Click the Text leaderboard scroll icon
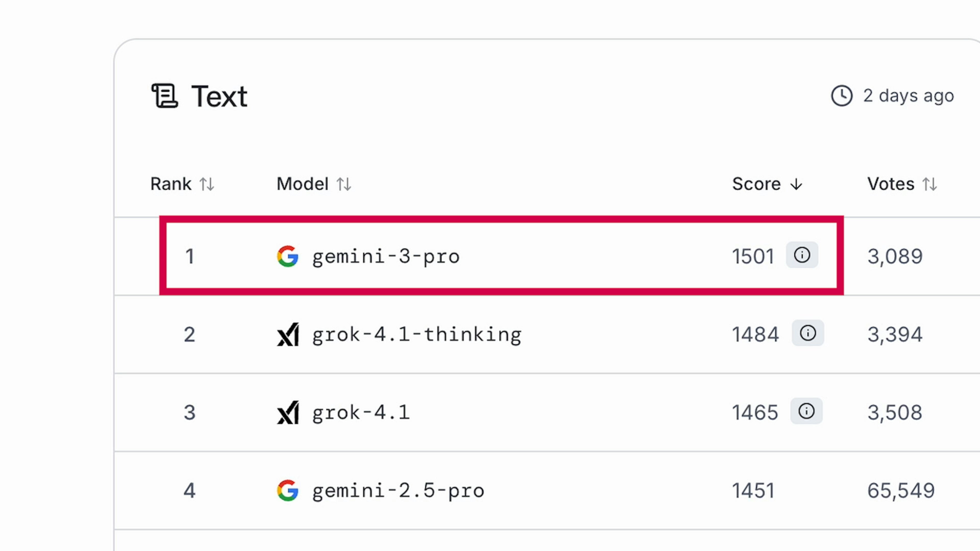 (x=164, y=96)
